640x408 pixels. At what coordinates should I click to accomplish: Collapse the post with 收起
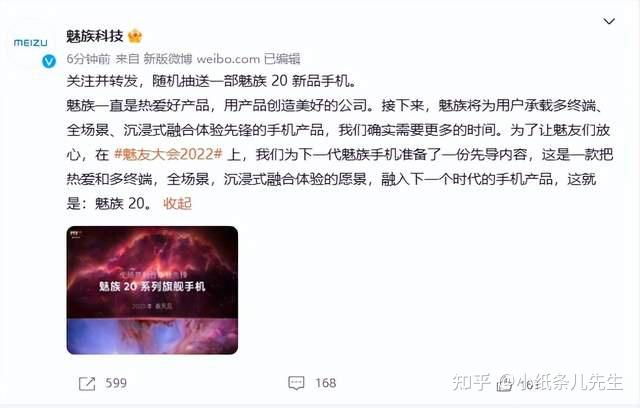[x=177, y=203]
